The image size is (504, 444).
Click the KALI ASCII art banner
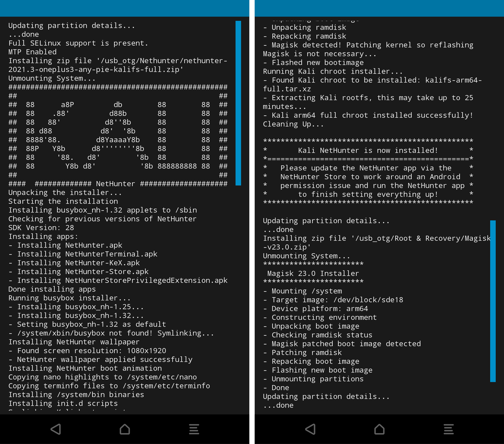click(x=118, y=135)
